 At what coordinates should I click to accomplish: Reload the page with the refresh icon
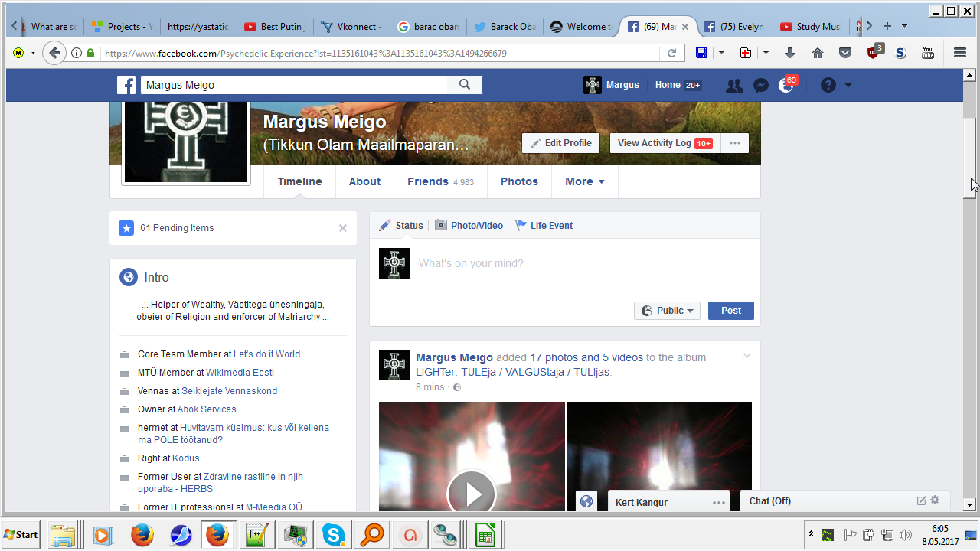click(x=671, y=53)
